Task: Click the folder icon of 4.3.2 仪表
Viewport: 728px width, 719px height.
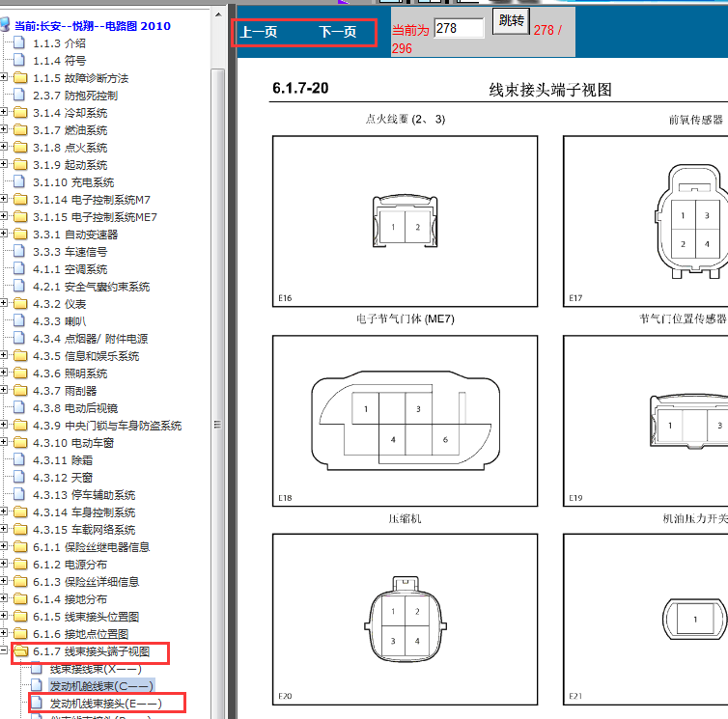Action: point(20,304)
